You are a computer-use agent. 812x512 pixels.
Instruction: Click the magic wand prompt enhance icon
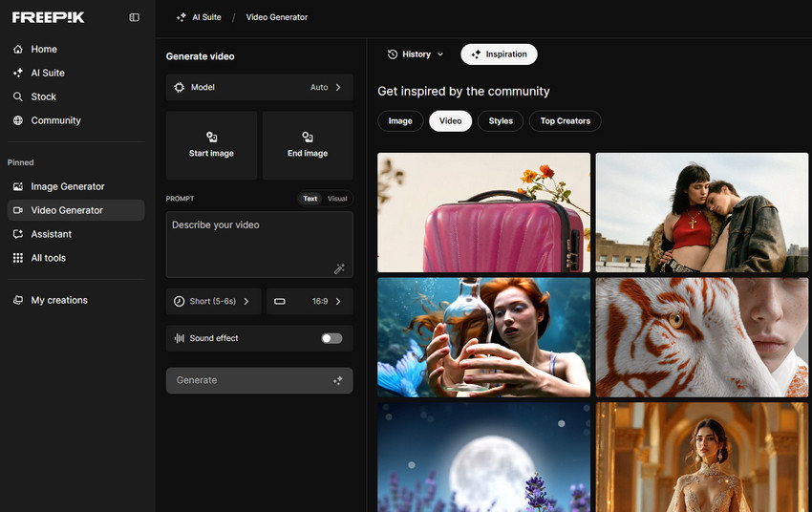click(x=338, y=269)
